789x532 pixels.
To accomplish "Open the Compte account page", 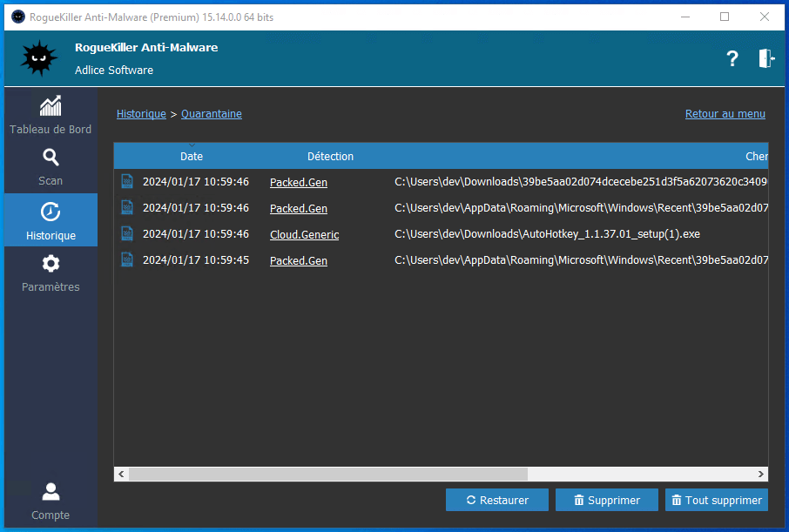I will pos(51,501).
